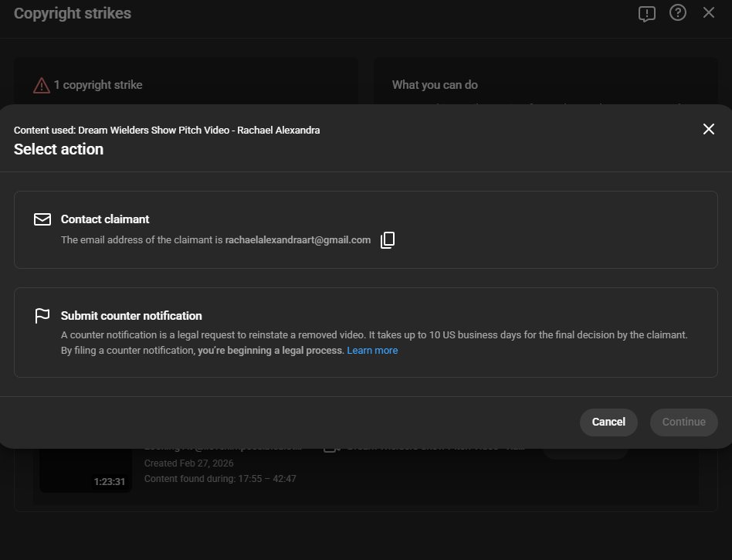Click the '1 copyright strike' heading

point(98,85)
